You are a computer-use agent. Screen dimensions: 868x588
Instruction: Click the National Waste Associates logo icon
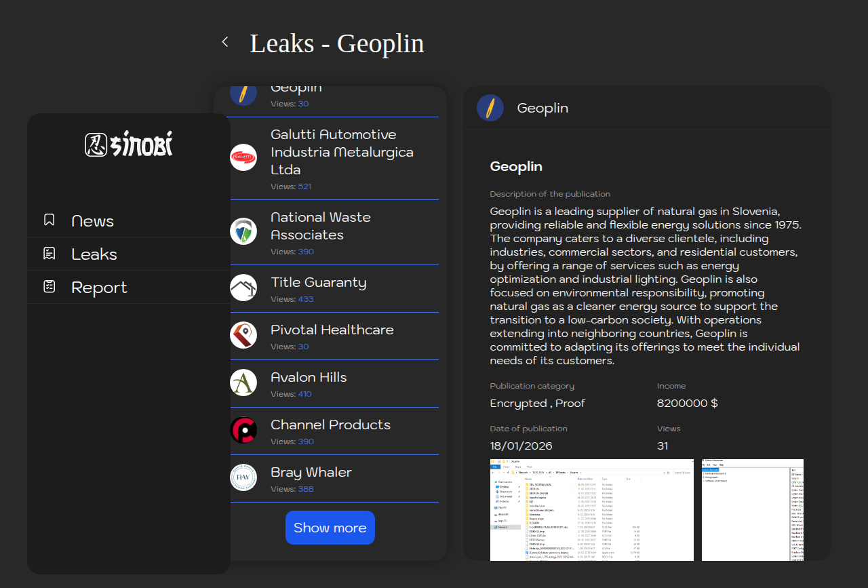(243, 231)
